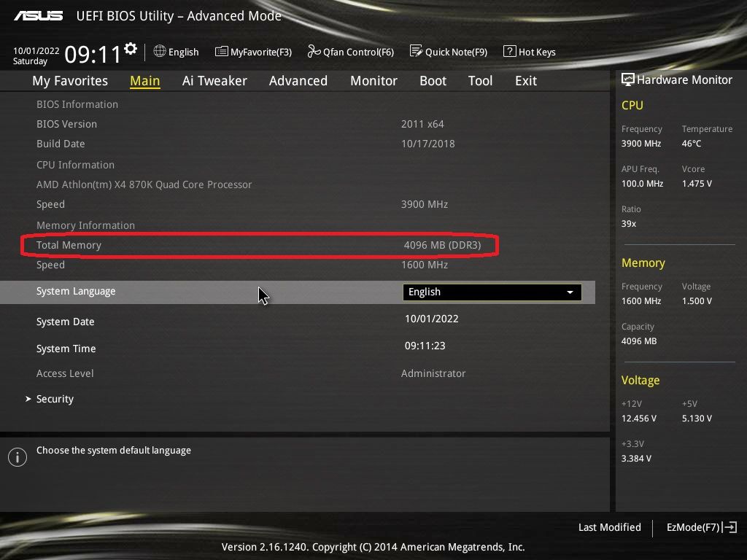Select the Main tab
The image size is (747, 560).
(x=145, y=81)
